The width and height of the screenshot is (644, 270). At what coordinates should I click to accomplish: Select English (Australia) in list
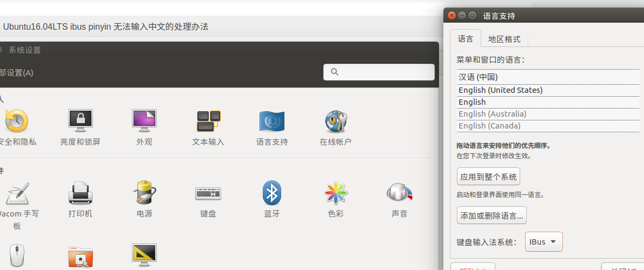548,114
